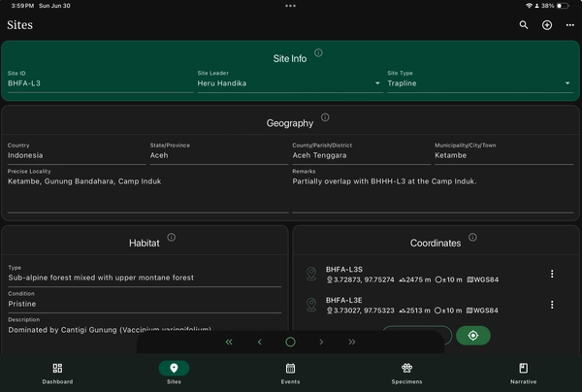
Task: Click the Geography info icon
Action: pos(325,118)
